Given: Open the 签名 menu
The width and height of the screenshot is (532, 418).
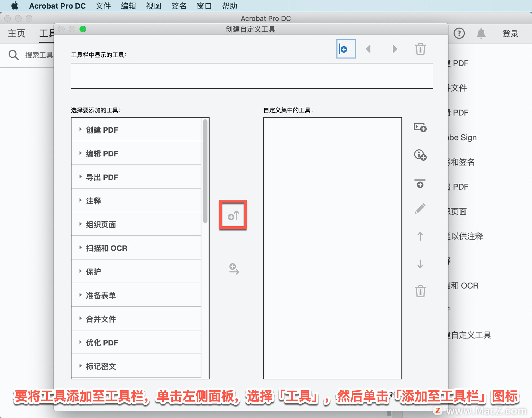Looking at the screenshot, I should click(x=179, y=6).
